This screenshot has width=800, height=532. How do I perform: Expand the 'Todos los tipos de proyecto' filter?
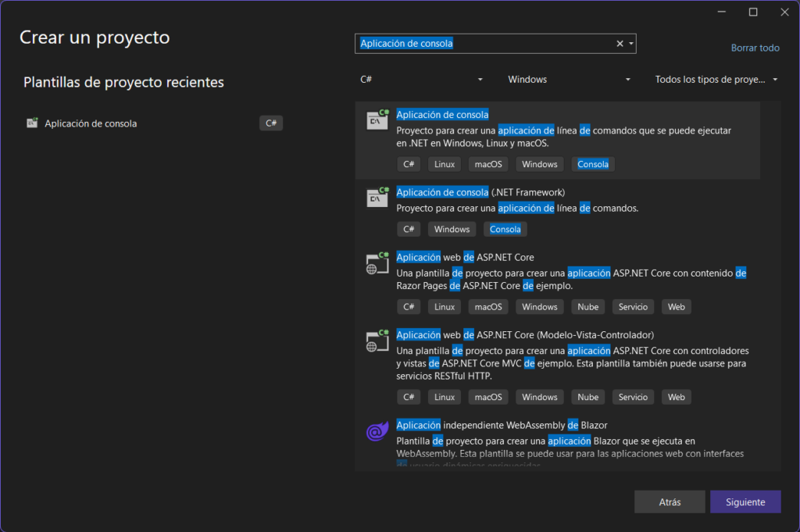coord(716,80)
